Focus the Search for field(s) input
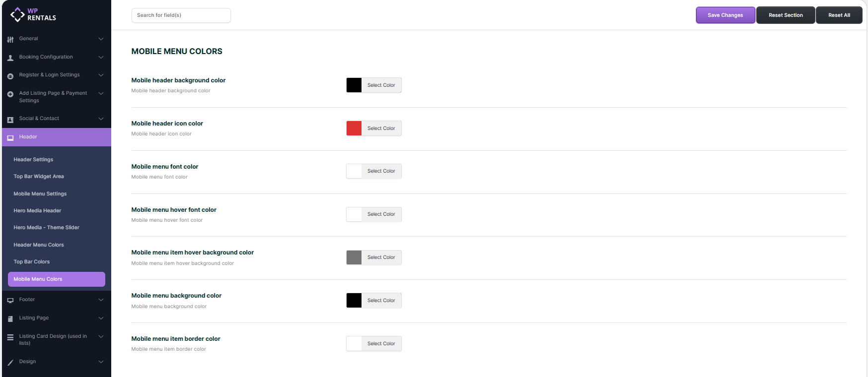The image size is (868, 377). [x=181, y=15]
